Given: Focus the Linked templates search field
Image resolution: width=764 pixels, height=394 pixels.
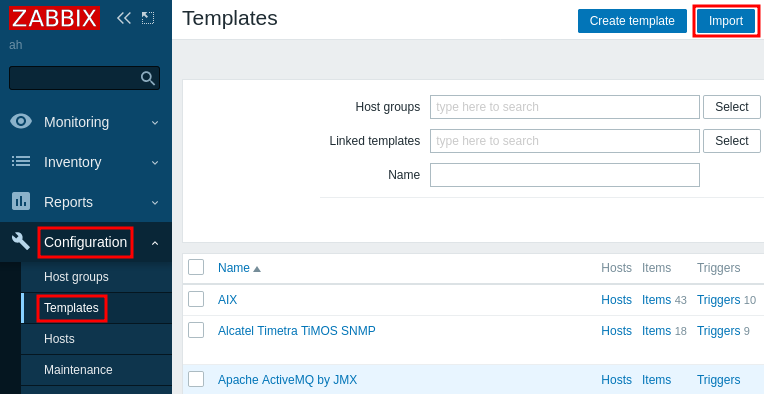Looking at the screenshot, I should [x=565, y=141].
